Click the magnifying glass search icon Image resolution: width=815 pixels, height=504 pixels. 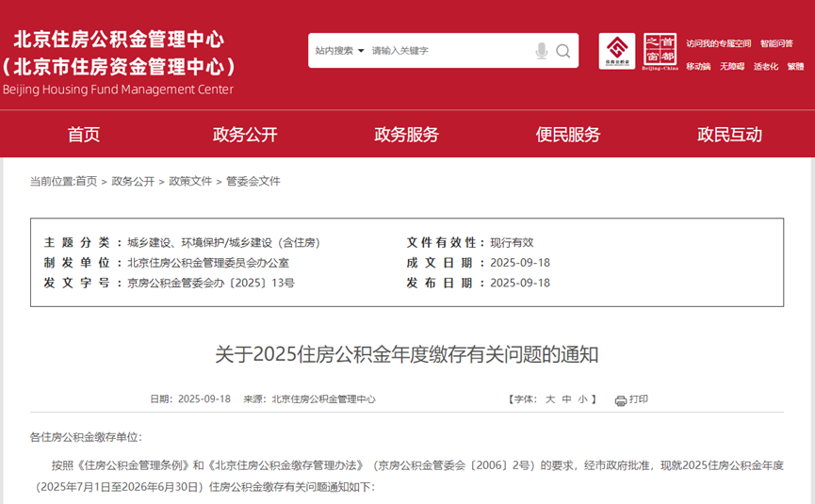click(x=563, y=51)
